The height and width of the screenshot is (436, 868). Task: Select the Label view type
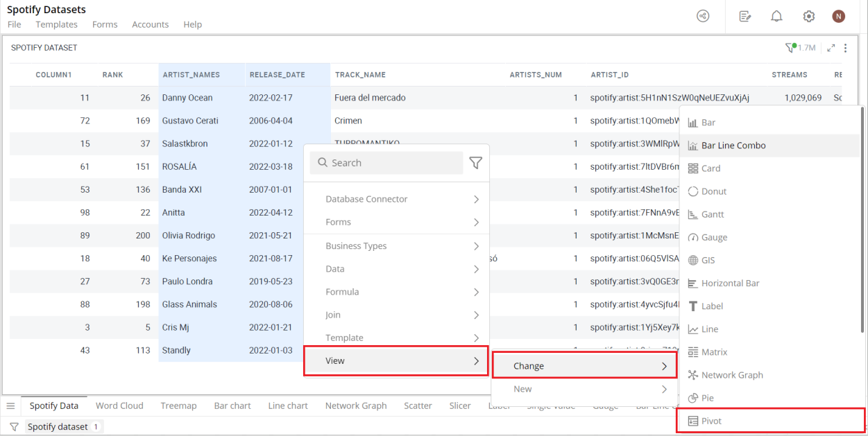click(769, 306)
